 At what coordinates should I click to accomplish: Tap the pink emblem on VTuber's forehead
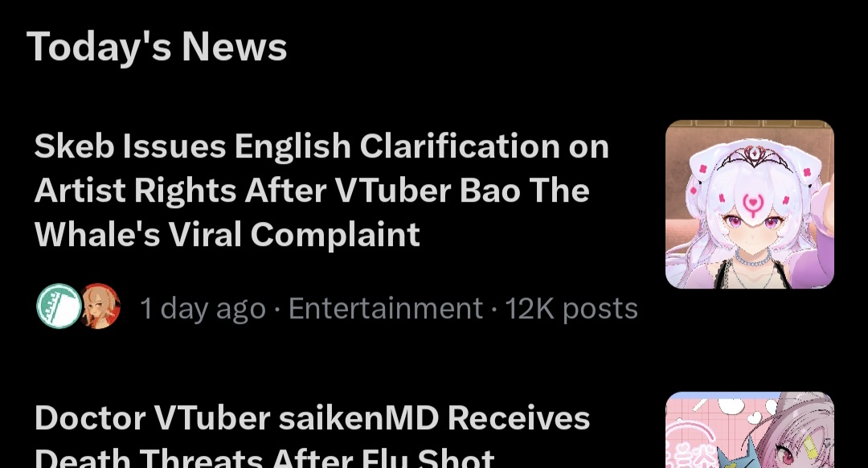point(752,204)
